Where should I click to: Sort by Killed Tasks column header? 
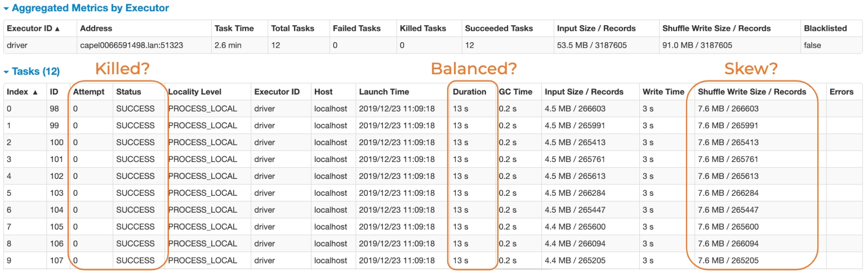tap(422, 28)
